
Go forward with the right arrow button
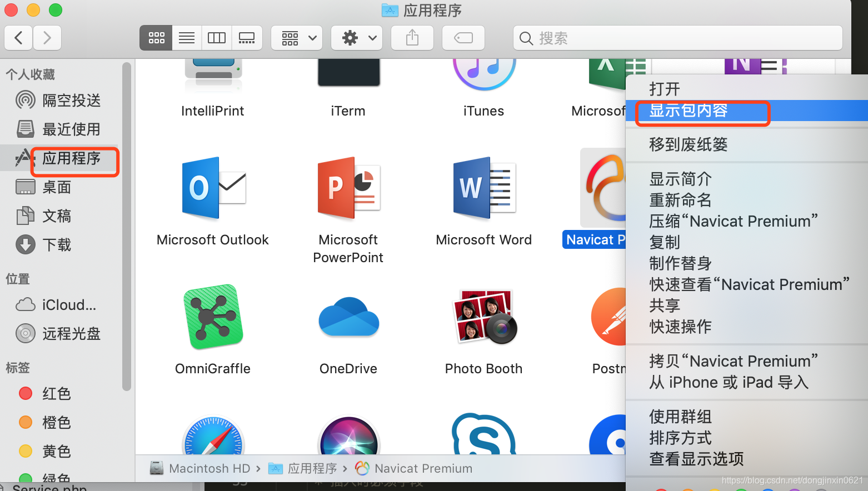coord(47,38)
